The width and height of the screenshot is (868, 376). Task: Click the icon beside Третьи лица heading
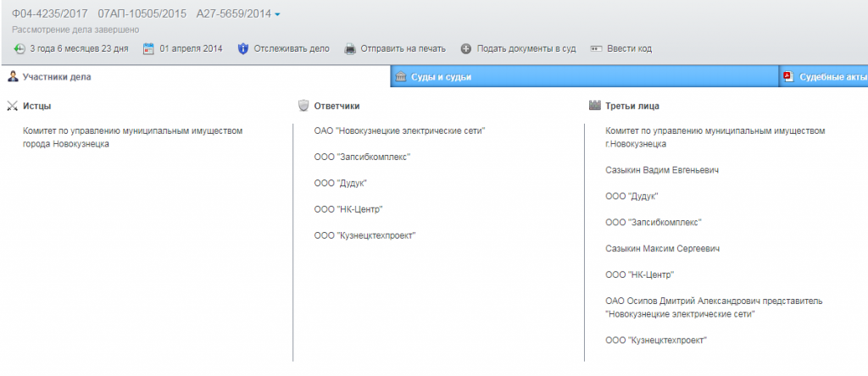pyautogui.click(x=595, y=106)
